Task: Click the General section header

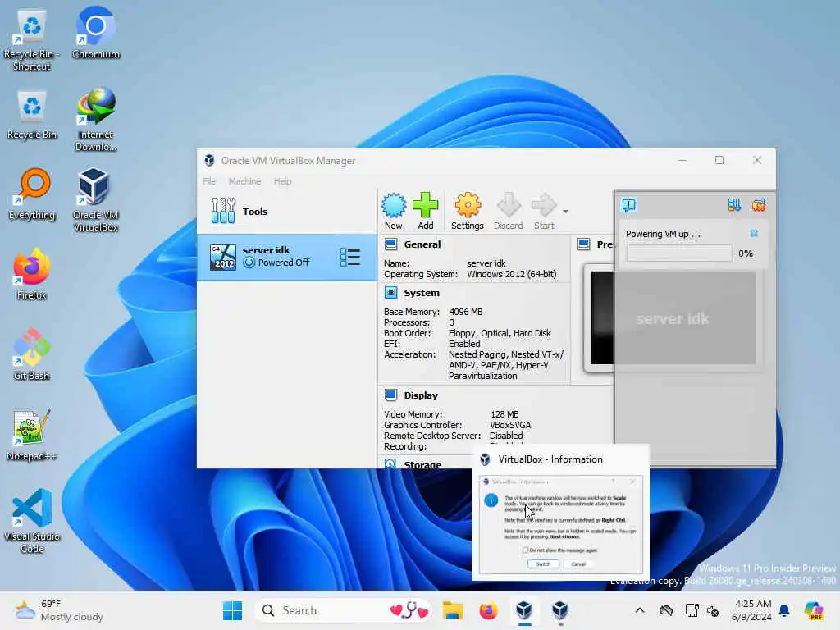Action: (422, 244)
